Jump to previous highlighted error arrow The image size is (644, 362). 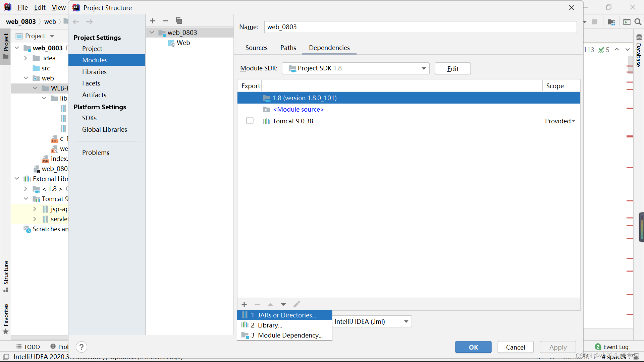pyautogui.click(x=617, y=50)
